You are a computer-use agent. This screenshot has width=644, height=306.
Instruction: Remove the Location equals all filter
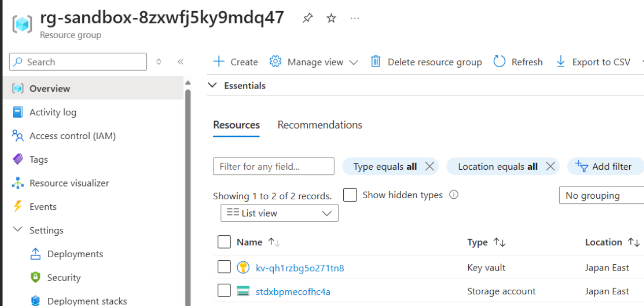[x=550, y=166]
